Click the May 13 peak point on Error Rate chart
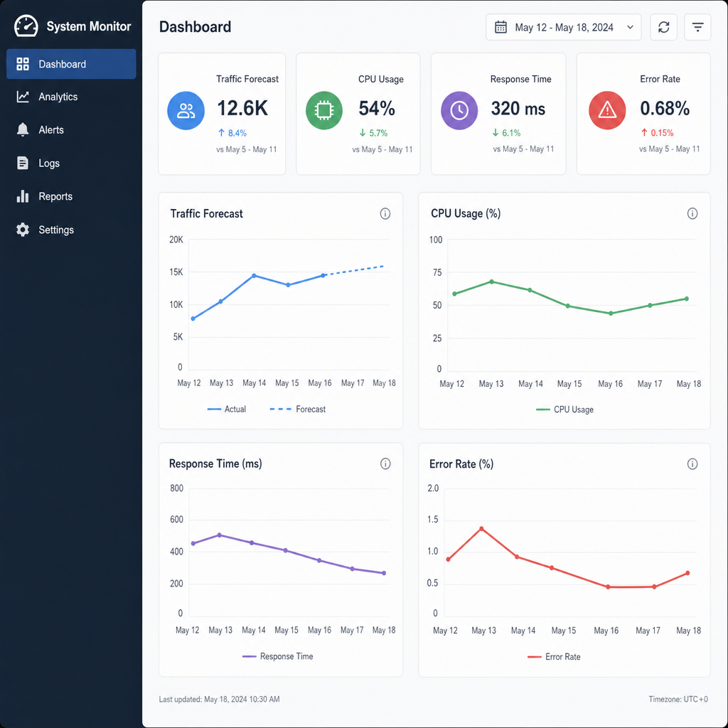Screen dimensions: 728x728 click(x=481, y=529)
